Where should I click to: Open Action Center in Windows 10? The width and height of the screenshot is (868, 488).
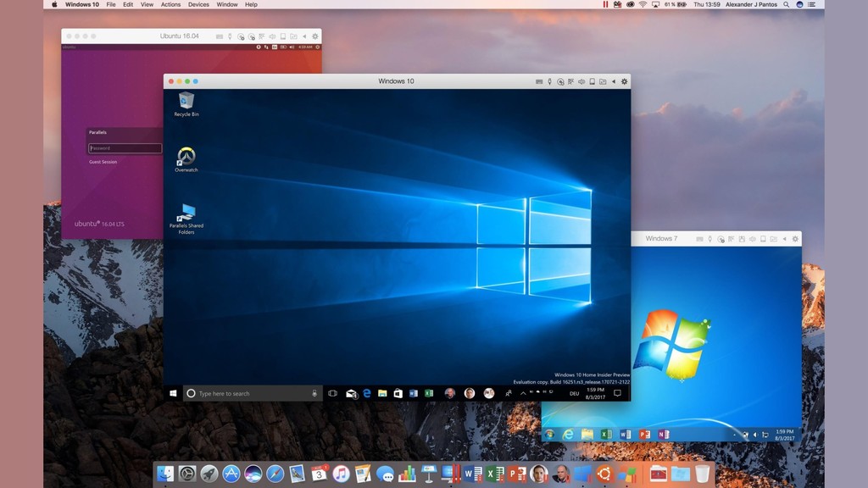pyautogui.click(x=617, y=393)
